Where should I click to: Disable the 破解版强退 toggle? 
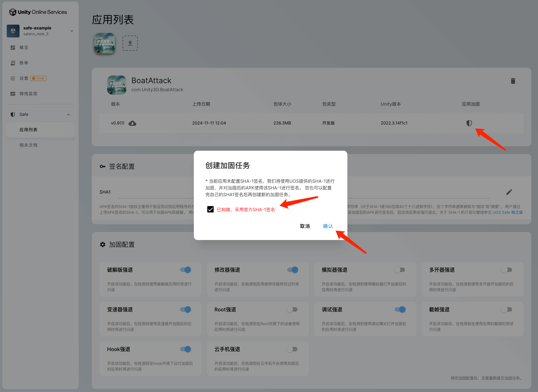pos(186,270)
